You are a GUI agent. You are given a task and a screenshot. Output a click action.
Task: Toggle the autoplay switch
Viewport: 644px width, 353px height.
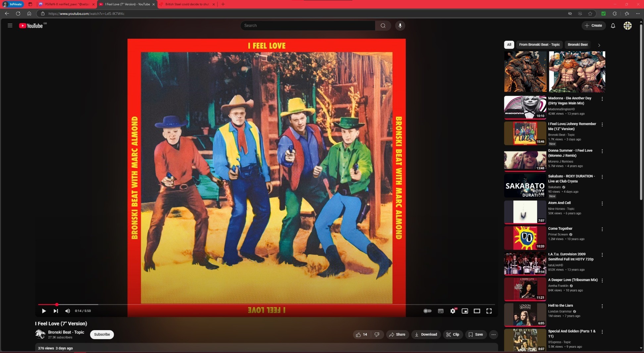point(427,311)
